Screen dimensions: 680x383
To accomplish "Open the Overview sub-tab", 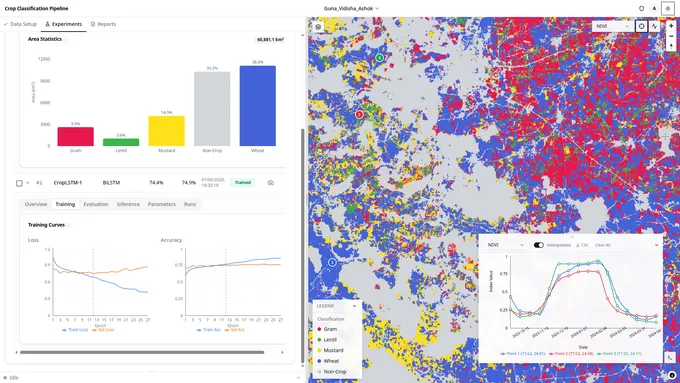I will (x=36, y=204).
